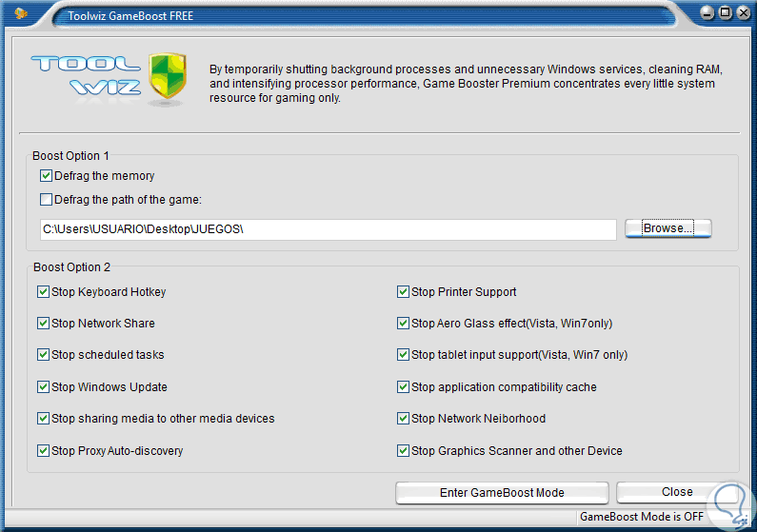Toggle Stop Windows Update checkbox
The height and width of the screenshot is (532, 757).
(x=43, y=386)
